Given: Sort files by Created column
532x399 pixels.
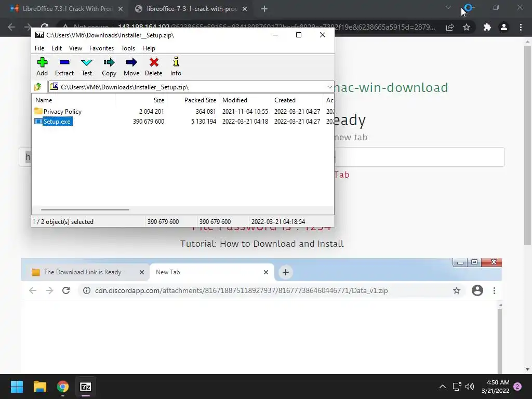Looking at the screenshot, I should tap(297, 100).
